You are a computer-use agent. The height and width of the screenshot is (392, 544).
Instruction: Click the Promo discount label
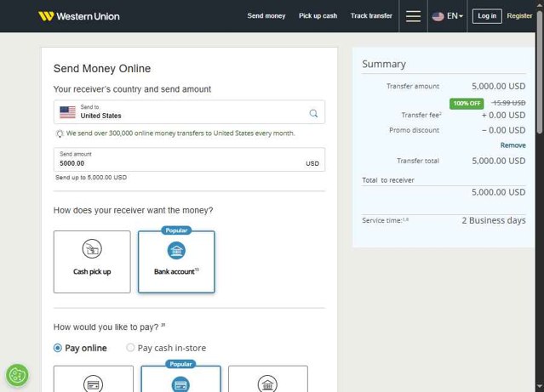pos(414,130)
